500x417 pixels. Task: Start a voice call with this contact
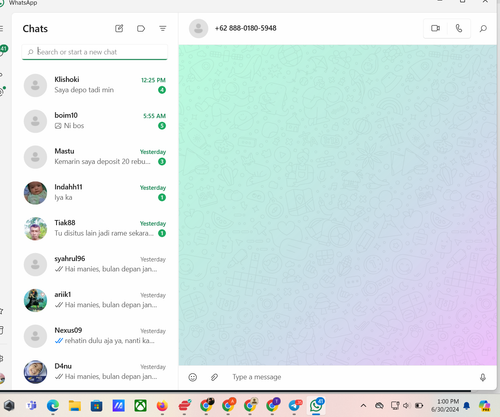coord(459,28)
